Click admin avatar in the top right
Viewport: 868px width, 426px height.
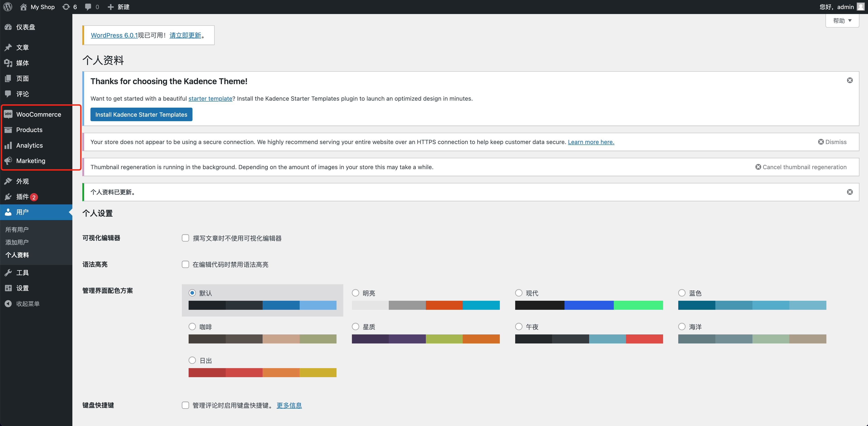[x=861, y=7]
